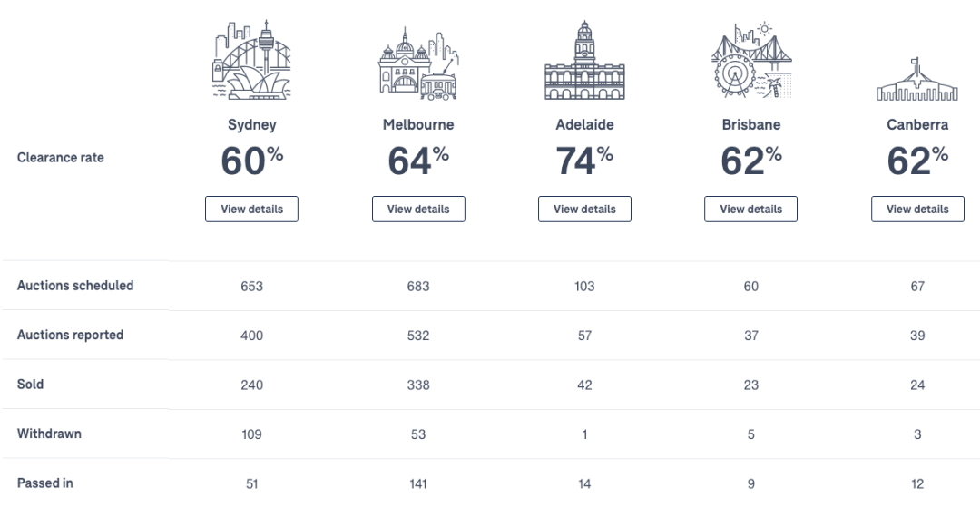Image resolution: width=980 pixels, height=507 pixels.
Task: Open View details for Melbourne
Action: [x=418, y=210]
